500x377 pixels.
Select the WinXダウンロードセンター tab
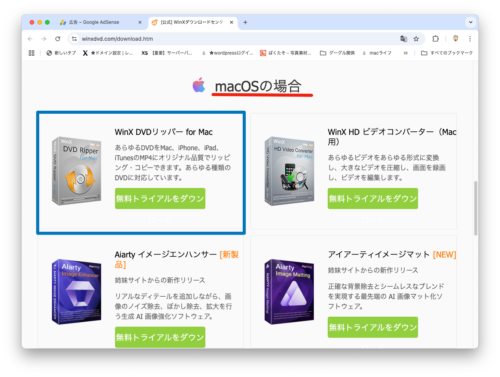coord(193,22)
